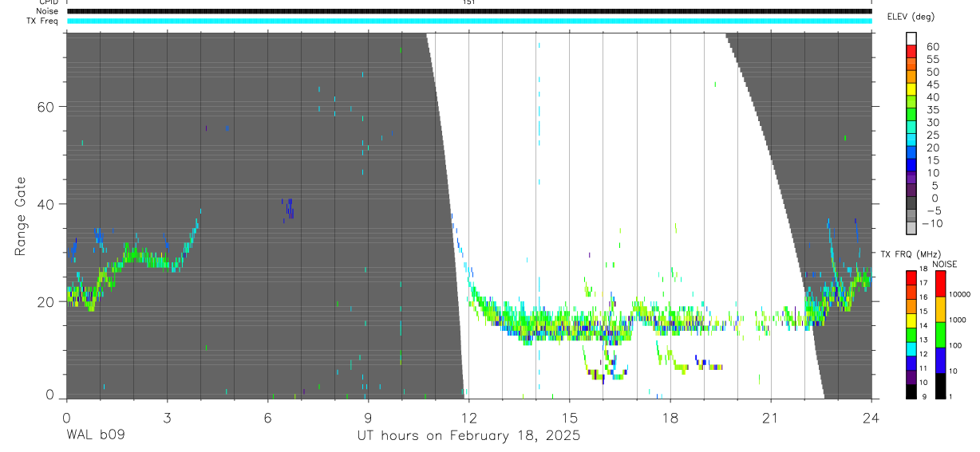Click the '25' label on the ELEV scale

(932, 135)
